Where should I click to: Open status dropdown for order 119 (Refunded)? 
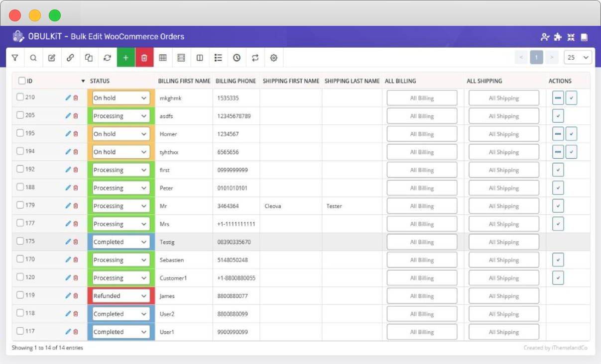(121, 296)
